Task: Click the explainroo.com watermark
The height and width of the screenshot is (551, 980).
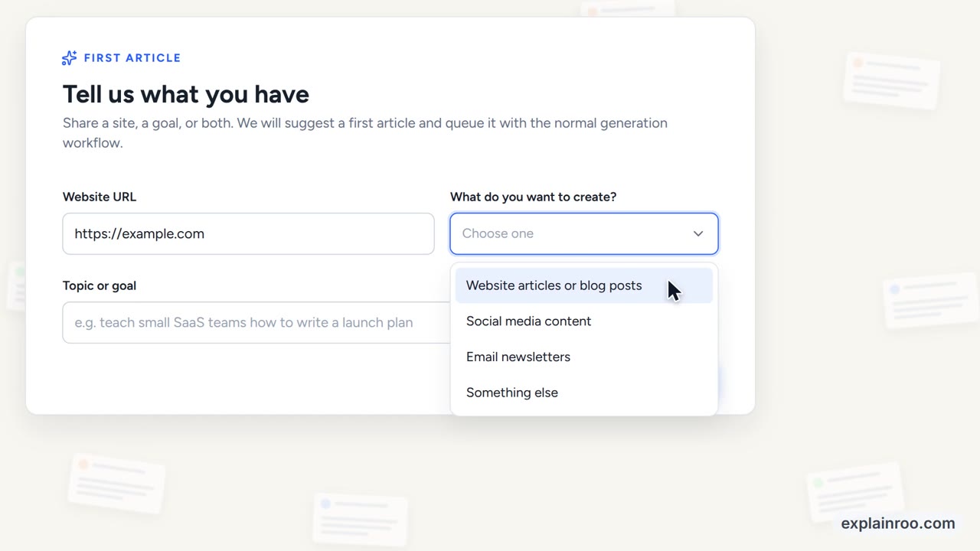Action: [898, 523]
